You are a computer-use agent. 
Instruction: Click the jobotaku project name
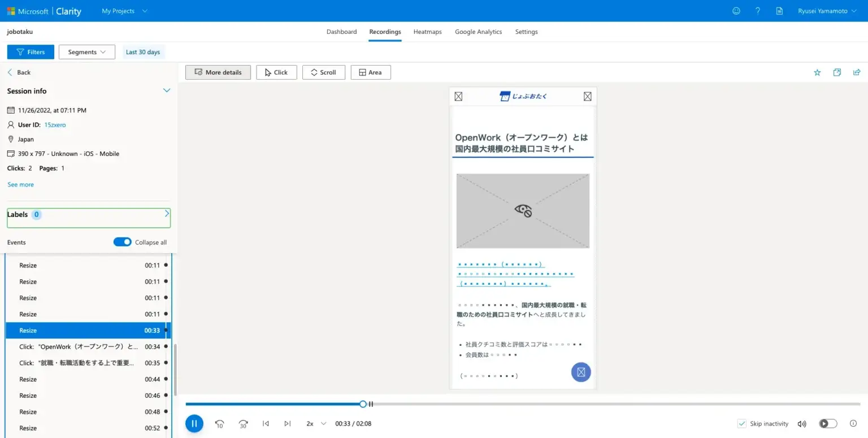click(20, 32)
